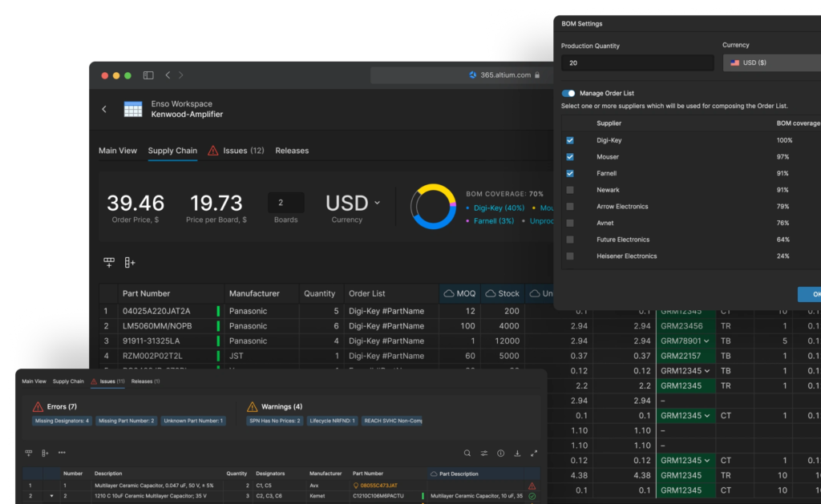Image resolution: width=821 pixels, height=504 pixels.
Task: Turn off the Manage Order List switch
Action: point(568,93)
